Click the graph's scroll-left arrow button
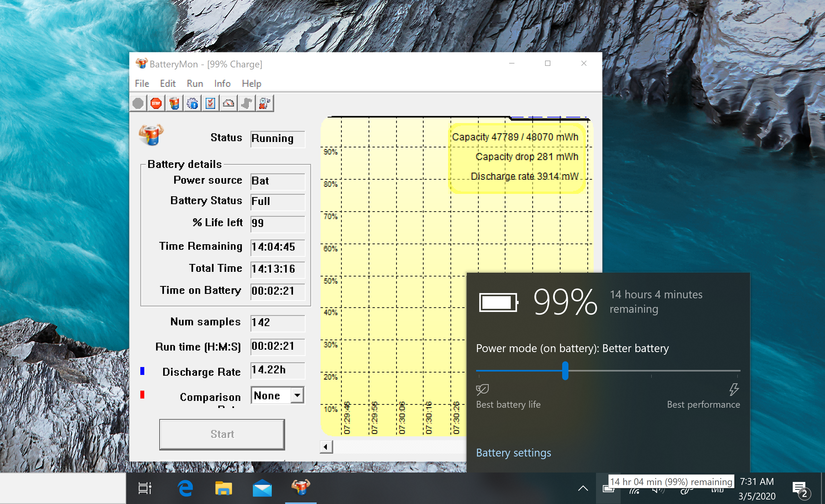 [x=326, y=447]
